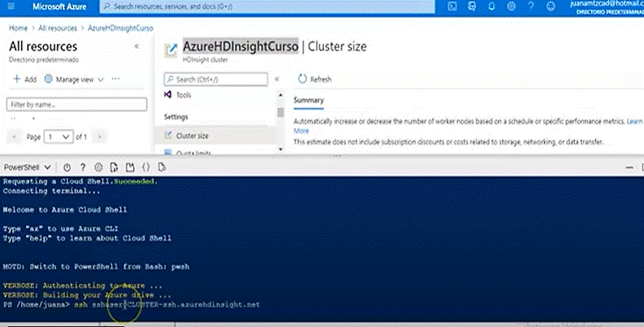This screenshot has height=327, width=644.
Task: Click Add to create a resource
Action: [25, 79]
